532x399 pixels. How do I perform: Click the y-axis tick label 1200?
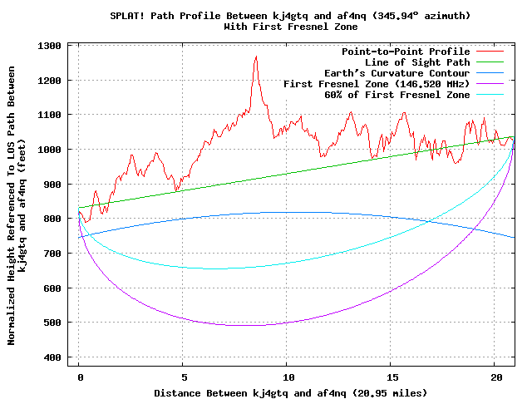(x=50, y=81)
